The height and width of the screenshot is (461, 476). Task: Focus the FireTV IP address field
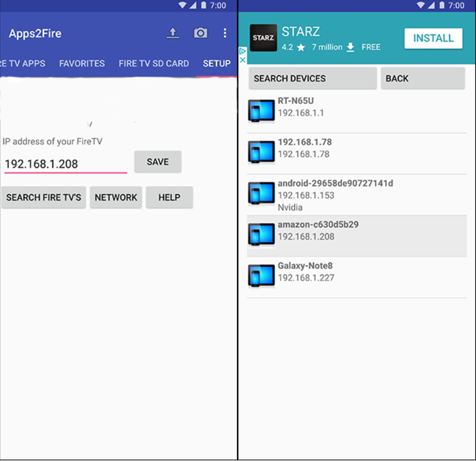click(66, 164)
